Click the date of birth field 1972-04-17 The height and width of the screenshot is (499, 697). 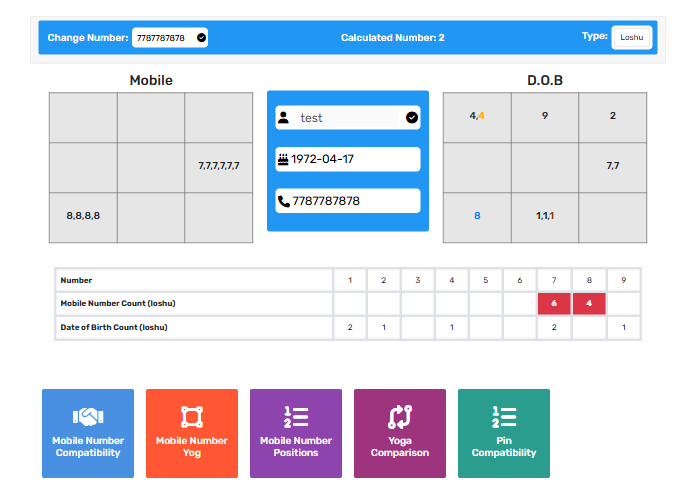click(x=352, y=160)
